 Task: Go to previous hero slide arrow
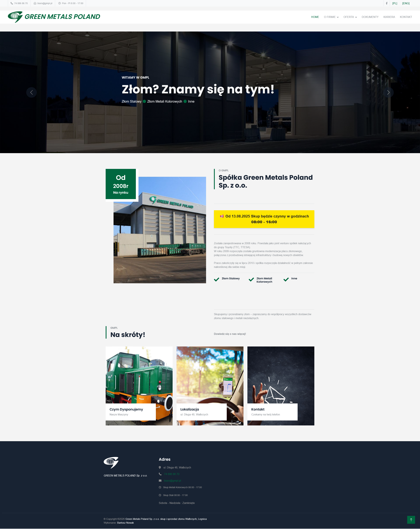(31, 93)
